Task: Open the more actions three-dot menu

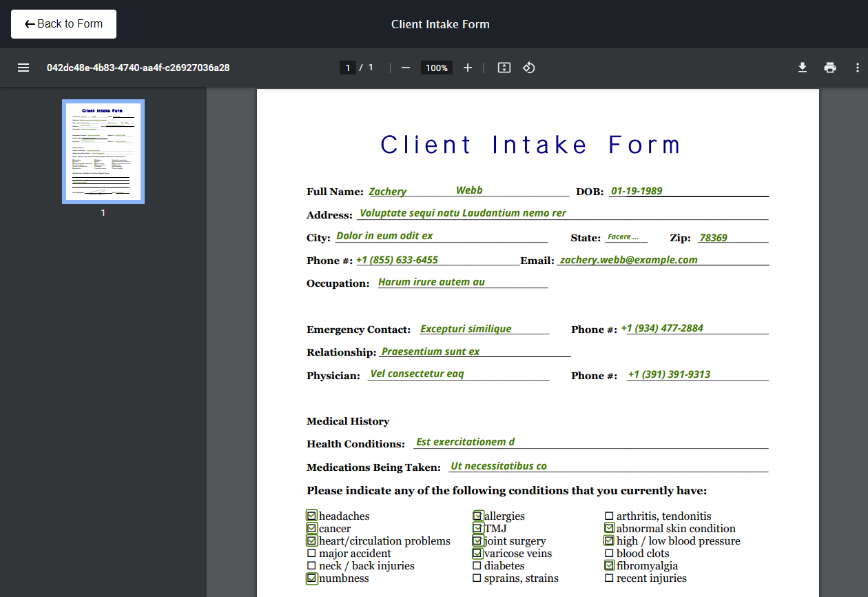Action: click(857, 68)
